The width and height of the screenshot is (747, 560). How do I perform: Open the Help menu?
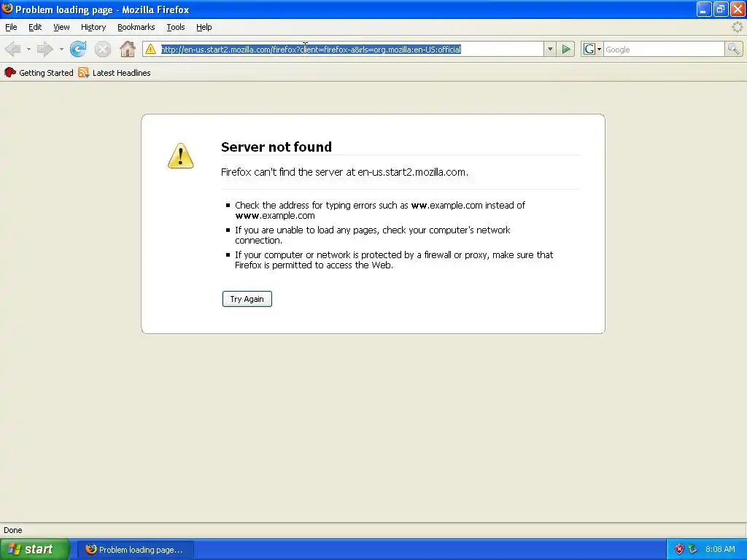coord(204,27)
